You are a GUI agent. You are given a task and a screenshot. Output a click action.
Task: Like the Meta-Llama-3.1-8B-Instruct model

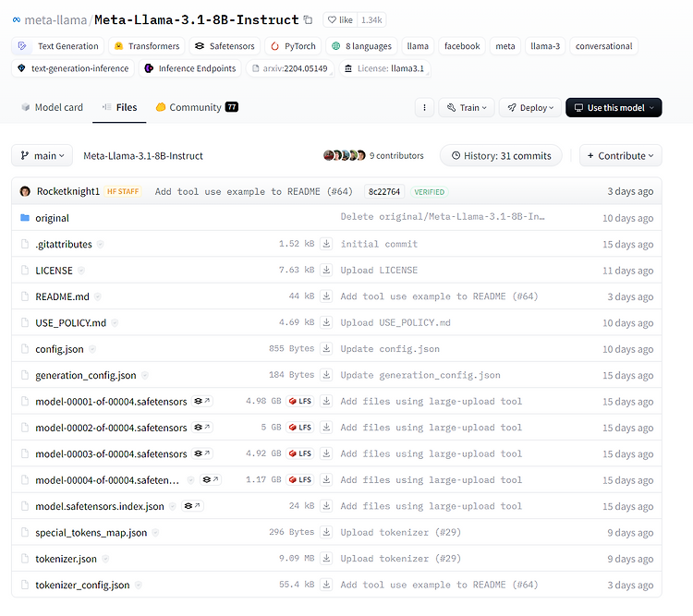340,20
